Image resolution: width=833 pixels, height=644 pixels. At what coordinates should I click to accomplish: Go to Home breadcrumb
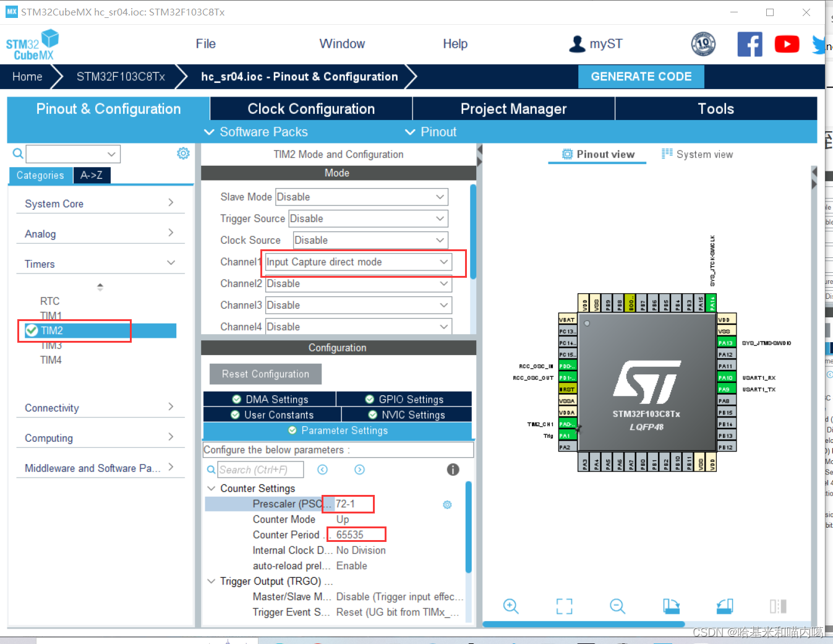point(27,77)
